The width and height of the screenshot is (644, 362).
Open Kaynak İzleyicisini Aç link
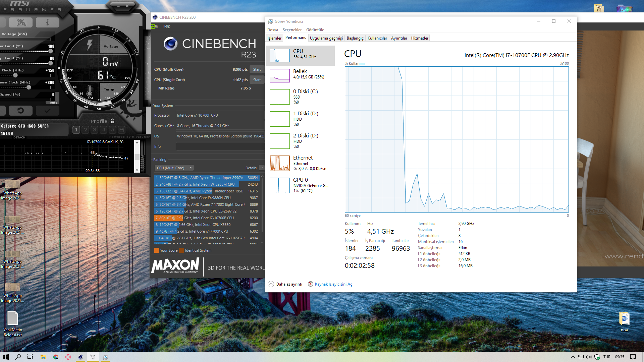(x=333, y=284)
